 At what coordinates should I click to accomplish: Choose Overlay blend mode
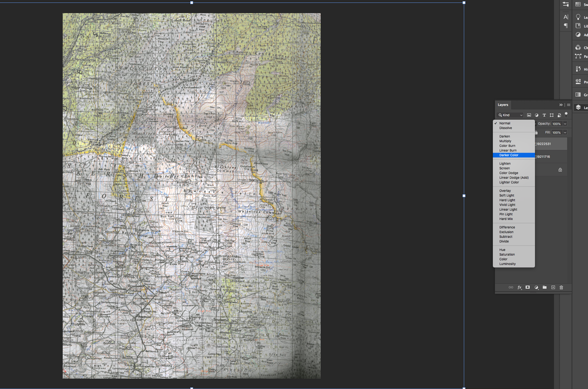point(514,190)
